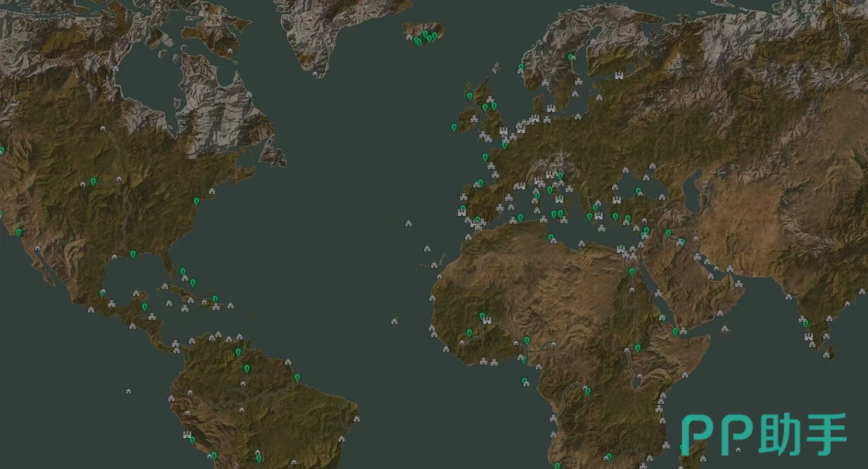Select the green pin at the Horn of Africa
The height and width of the screenshot is (469, 868).
pyautogui.click(x=675, y=331)
